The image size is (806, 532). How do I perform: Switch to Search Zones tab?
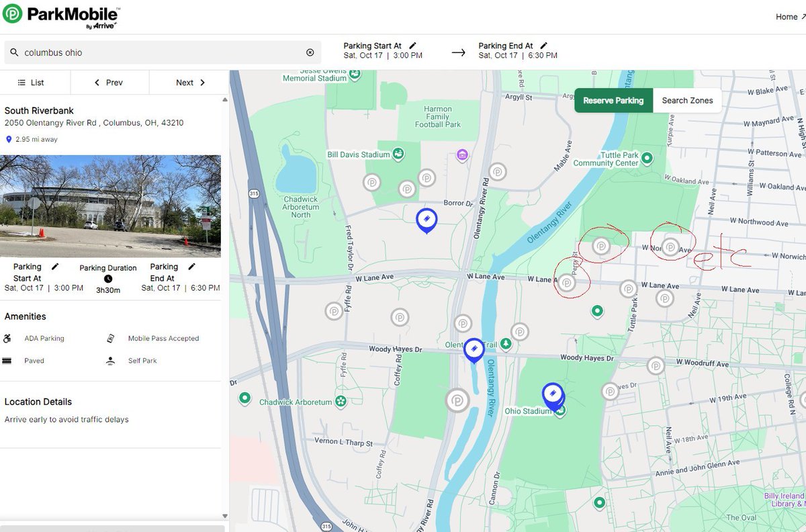point(687,101)
